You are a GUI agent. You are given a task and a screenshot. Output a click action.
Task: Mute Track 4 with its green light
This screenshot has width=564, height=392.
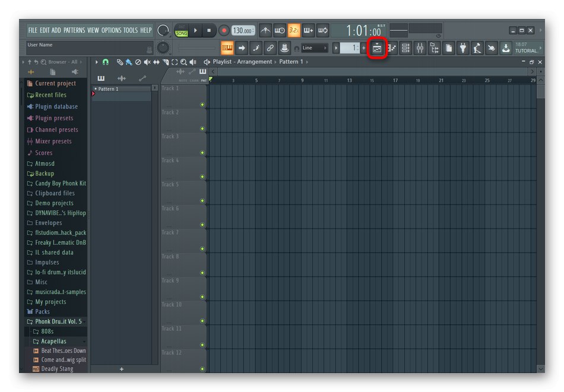coord(202,177)
